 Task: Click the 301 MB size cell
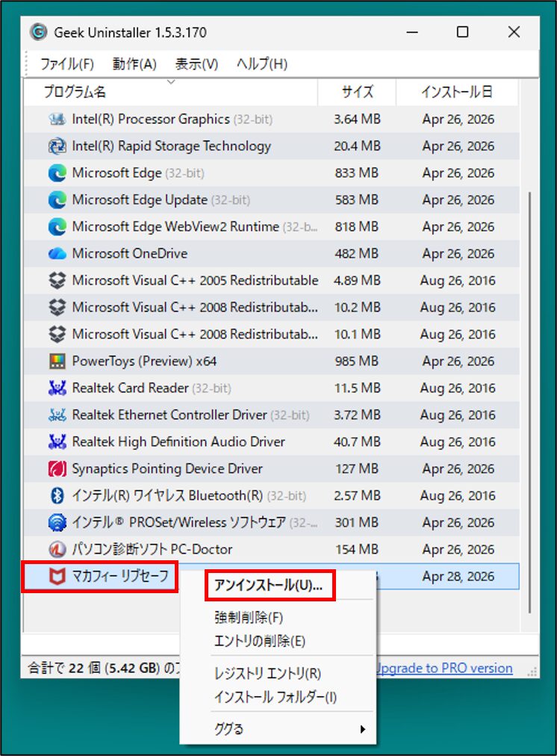click(357, 523)
